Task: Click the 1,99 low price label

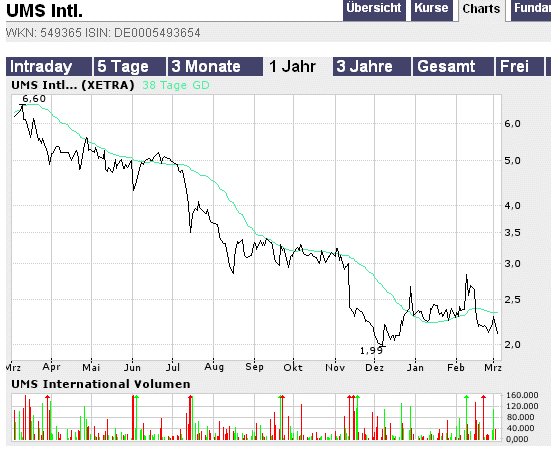Action: click(371, 351)
